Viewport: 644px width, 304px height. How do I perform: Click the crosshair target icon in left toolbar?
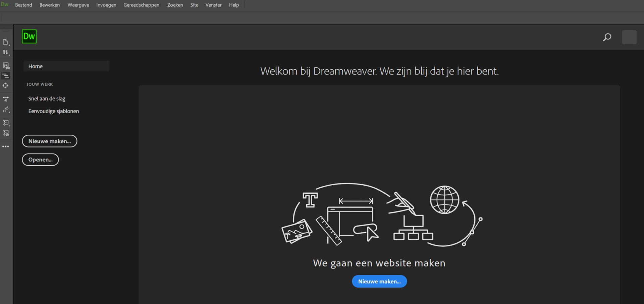(x=5, y=85)
